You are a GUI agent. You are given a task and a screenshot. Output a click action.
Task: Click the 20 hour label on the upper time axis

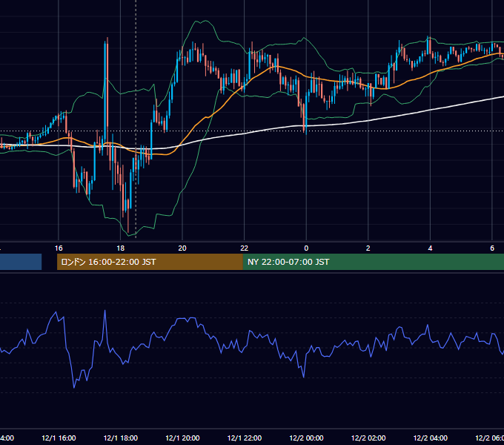tap(182, 248)
